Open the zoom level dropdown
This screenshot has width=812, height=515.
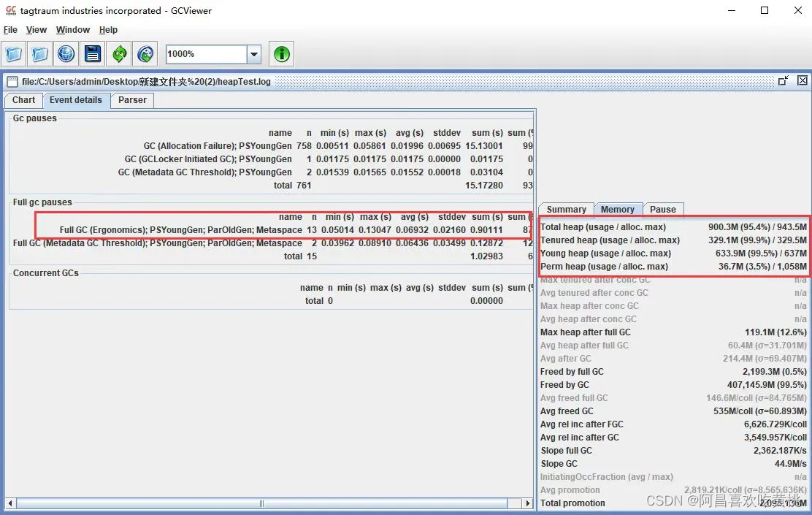(x=254, y=53)
